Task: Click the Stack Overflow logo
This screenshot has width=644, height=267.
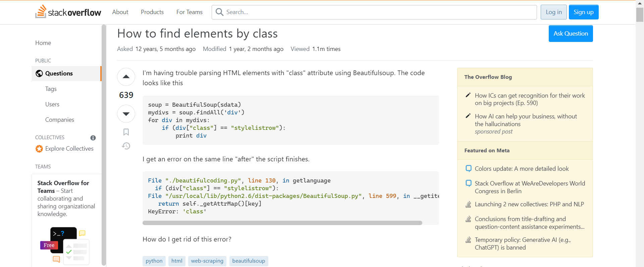Action: click(68, 12)
